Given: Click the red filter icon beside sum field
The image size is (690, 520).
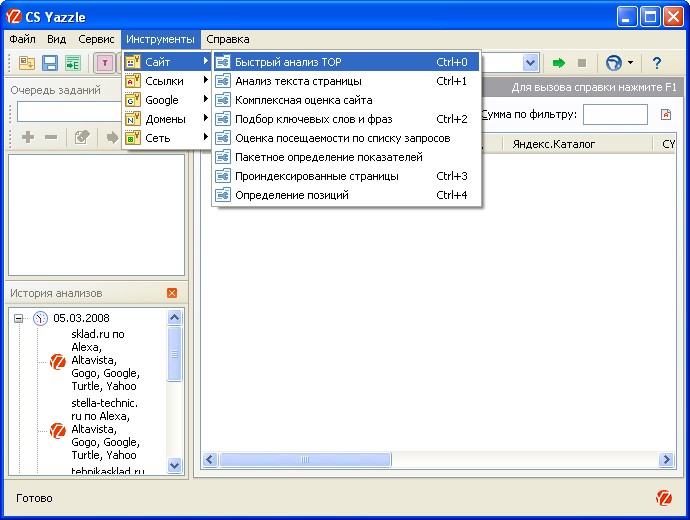Looking at the screenshot, I should [x=666, y=115].
